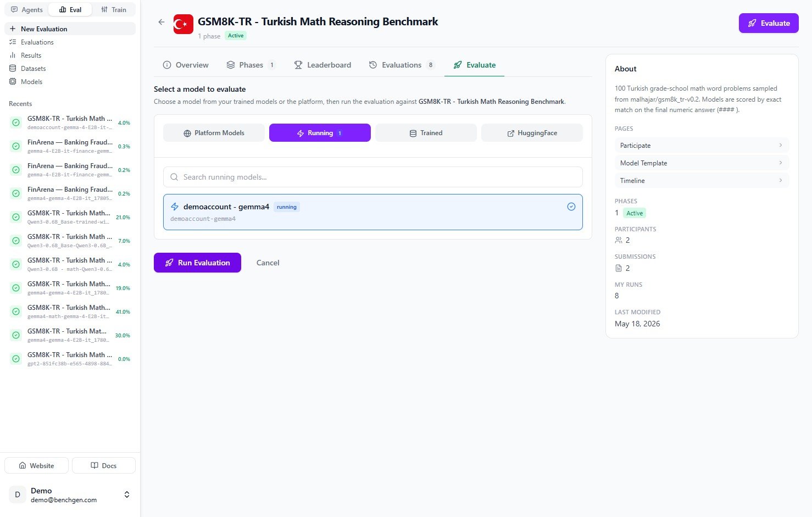The width and height of the screenshot is (812, 517).
Task: Open recent run scoring 41.0%
Action: [x=70, y=312]
